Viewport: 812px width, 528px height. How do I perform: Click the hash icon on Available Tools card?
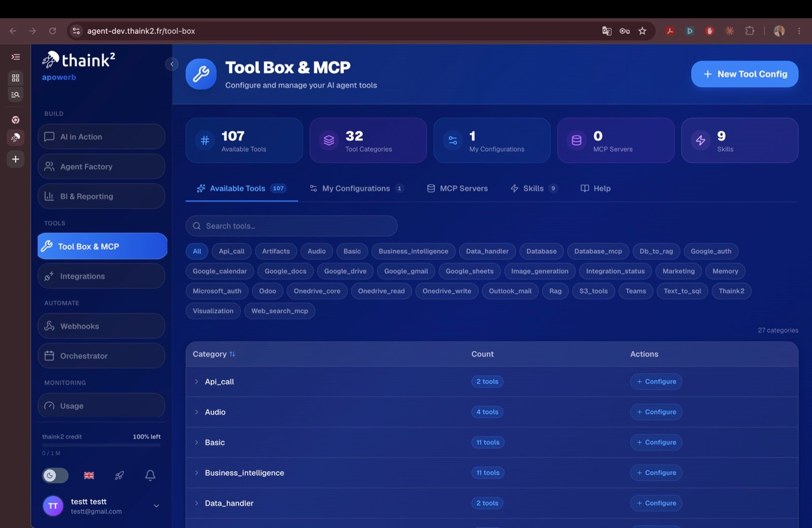pos(205,141)
